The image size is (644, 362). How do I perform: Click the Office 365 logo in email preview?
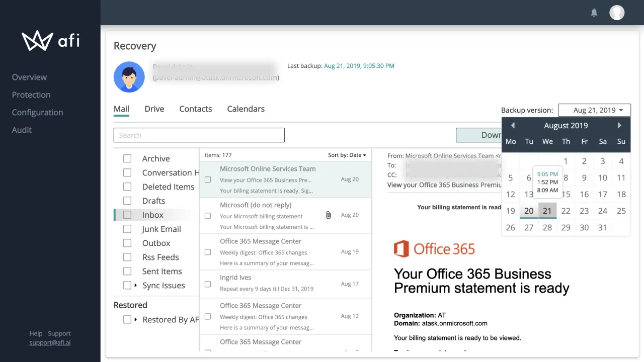point(434,248)
